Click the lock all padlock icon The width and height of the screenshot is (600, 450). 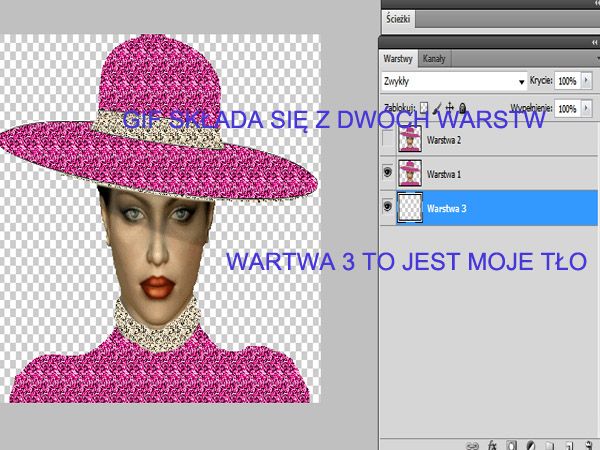(462, 107)
